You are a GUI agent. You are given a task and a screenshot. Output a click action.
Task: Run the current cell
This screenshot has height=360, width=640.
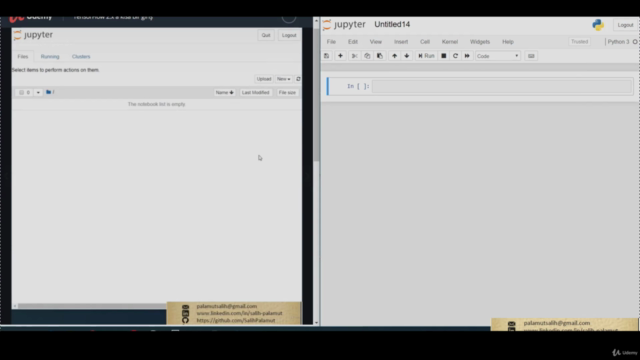point(426,56)
